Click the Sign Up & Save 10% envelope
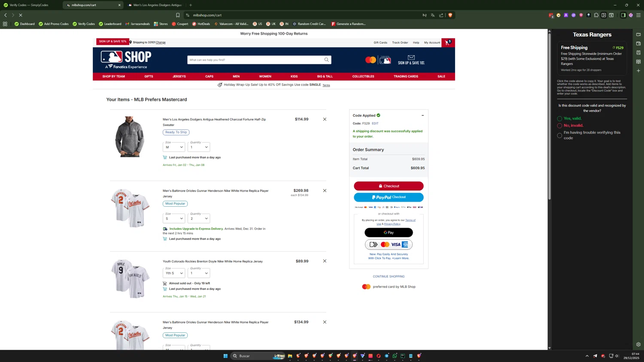The height and width of the screenshot is (362, 644). tap(411, 60)
